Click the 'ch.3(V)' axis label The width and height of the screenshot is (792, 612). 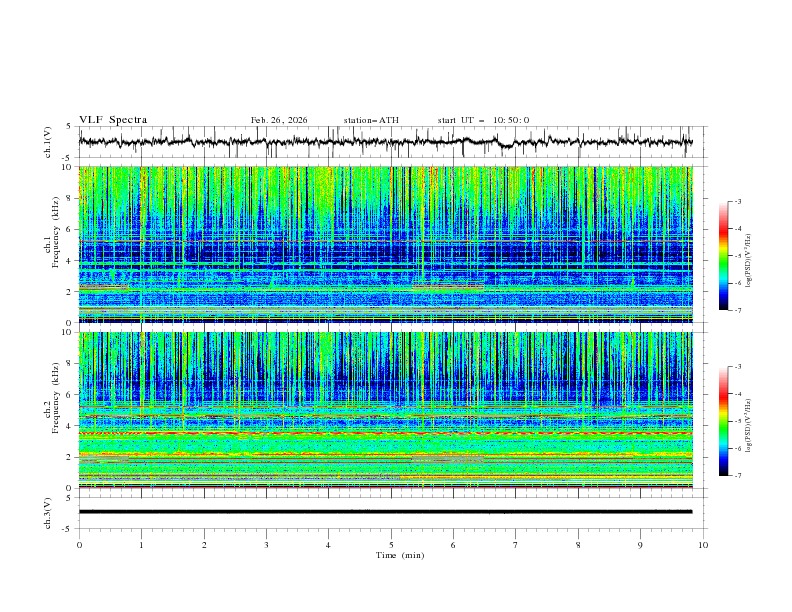click(x=48, y=513)
